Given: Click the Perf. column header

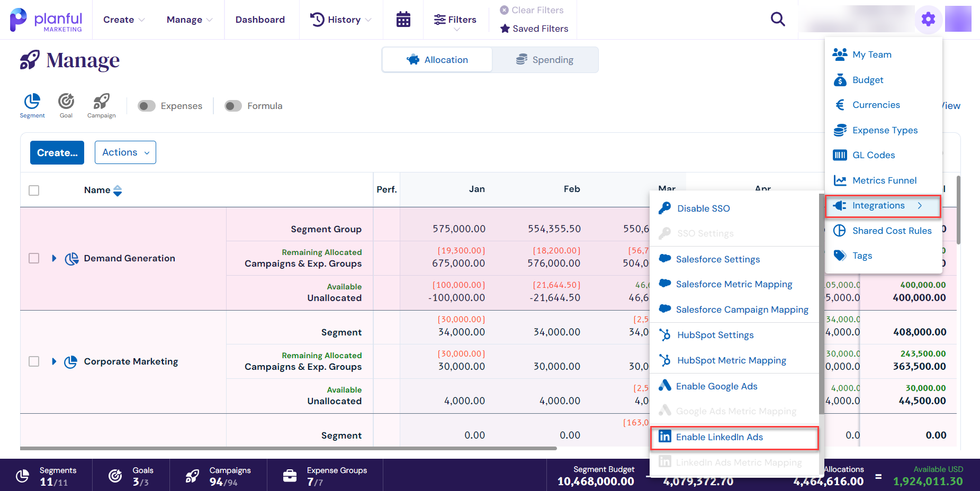Looking at the screenshot, I should point(386,189).
